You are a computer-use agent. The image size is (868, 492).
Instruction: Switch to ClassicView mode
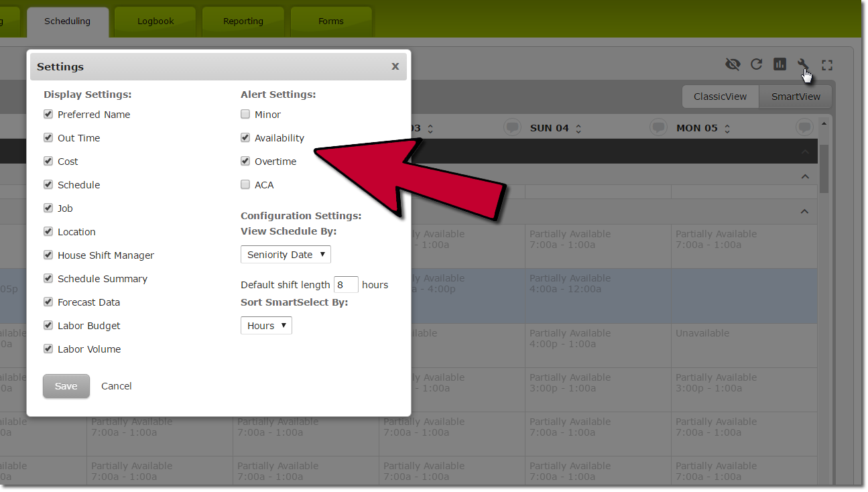(720, 97)
